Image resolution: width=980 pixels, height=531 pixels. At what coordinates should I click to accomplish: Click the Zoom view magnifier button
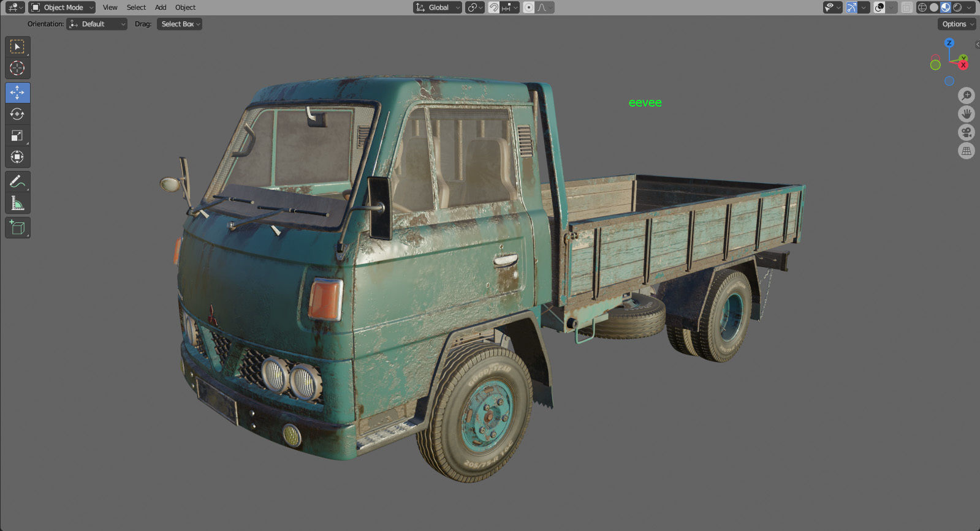click(x=967, y=96)
